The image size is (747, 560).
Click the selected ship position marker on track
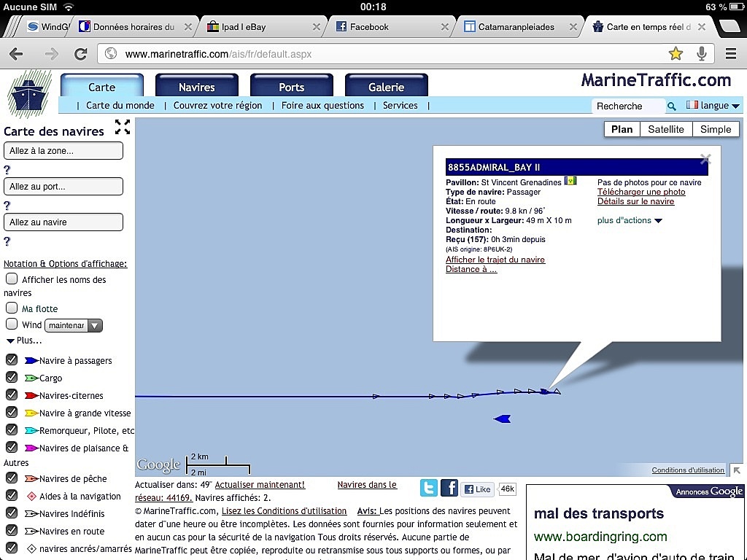pyautogui.click(x=544, y=392)
